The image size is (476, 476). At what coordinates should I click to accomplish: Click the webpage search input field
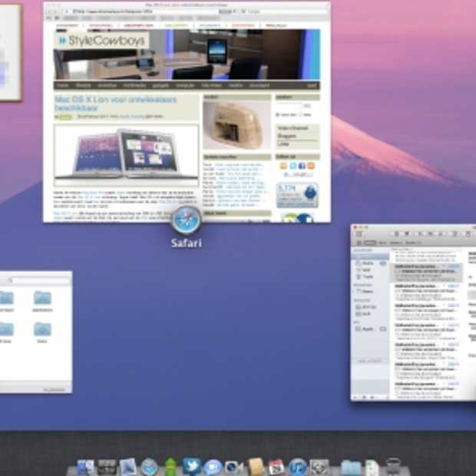(289, 106)
